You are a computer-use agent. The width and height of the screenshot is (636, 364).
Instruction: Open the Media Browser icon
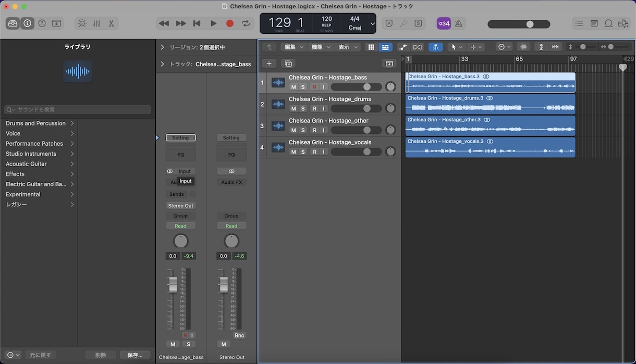pos(623,23)
